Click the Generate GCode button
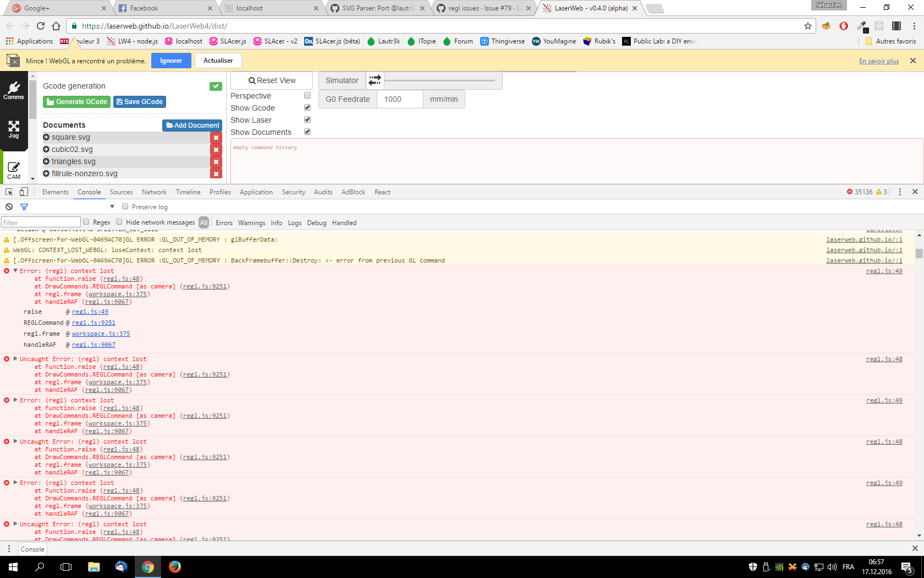 click(77, 102)
